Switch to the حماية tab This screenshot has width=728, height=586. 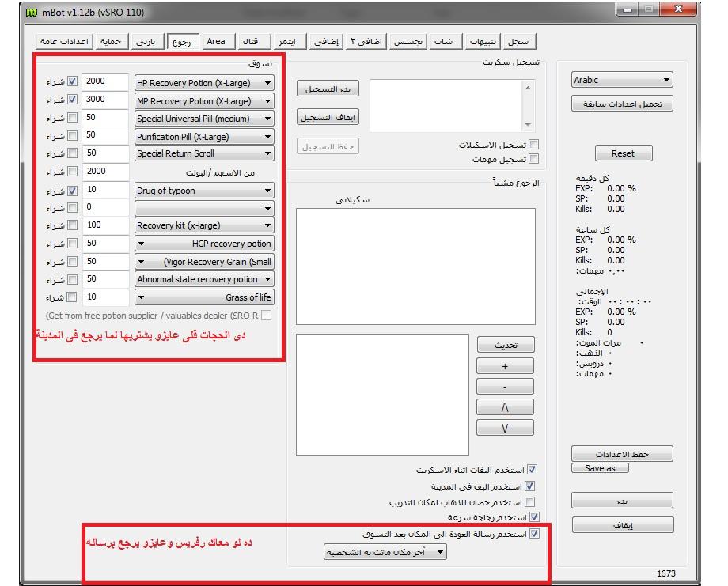(x=111, y=41)
